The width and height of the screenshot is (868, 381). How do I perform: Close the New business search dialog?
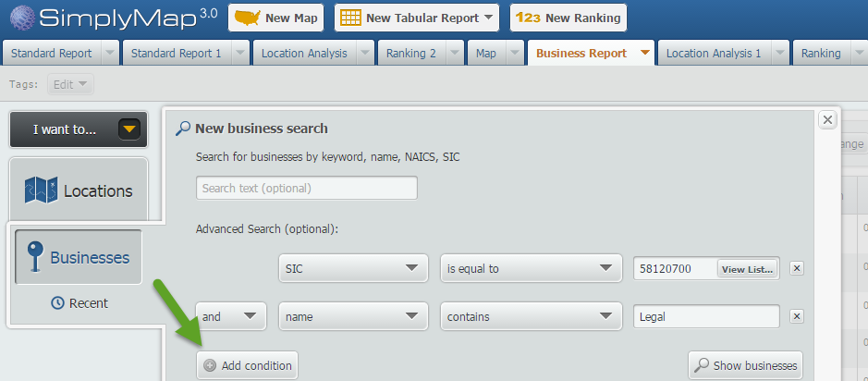(x=827, y=119)
